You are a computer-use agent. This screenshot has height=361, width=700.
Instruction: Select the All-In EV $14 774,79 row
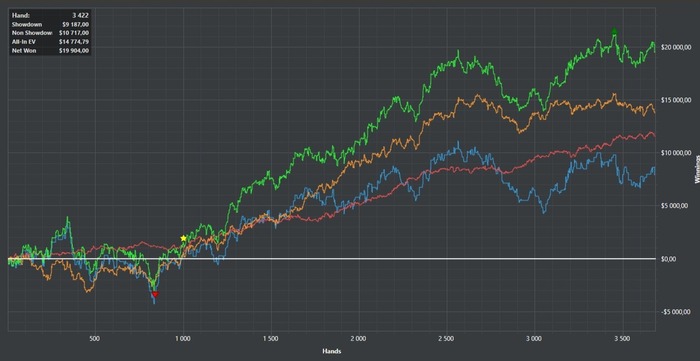click(x=50, y=42)
